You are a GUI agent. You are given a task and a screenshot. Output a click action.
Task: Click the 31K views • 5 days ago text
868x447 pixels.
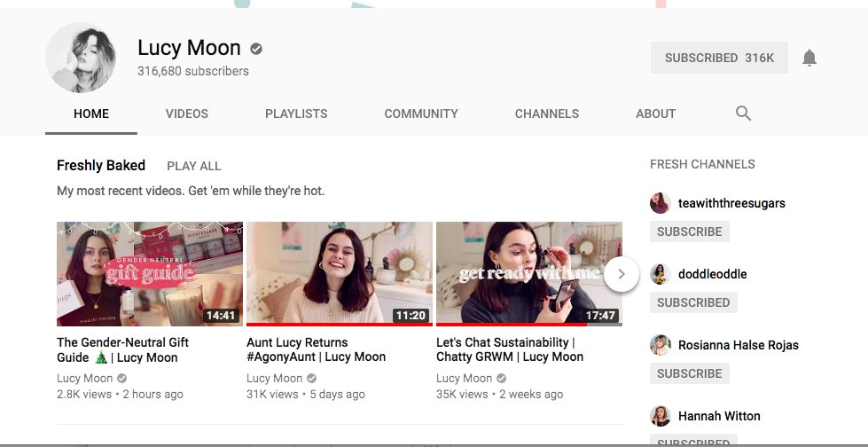pos(306,395)
